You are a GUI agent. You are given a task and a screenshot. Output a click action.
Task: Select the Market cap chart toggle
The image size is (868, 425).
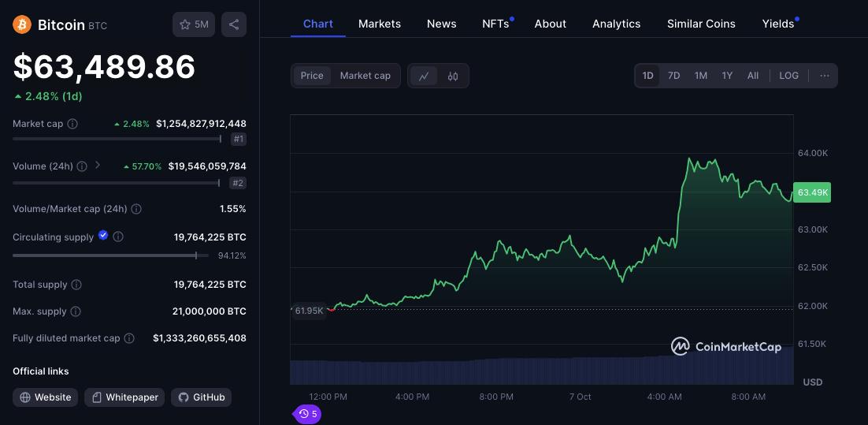pos(365,76)
